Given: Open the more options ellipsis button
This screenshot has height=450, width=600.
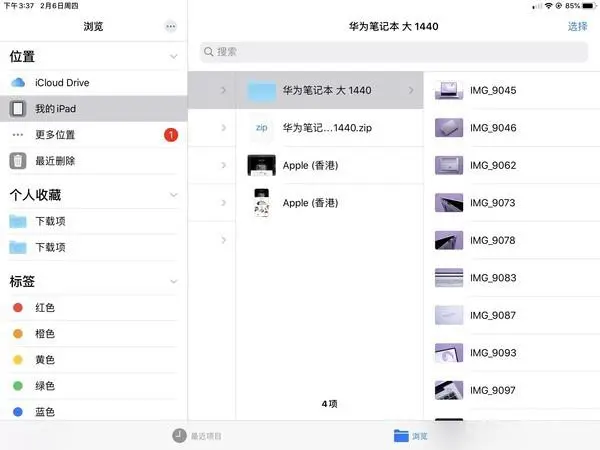Looking at the screenshot, I should tap(171, 26).
